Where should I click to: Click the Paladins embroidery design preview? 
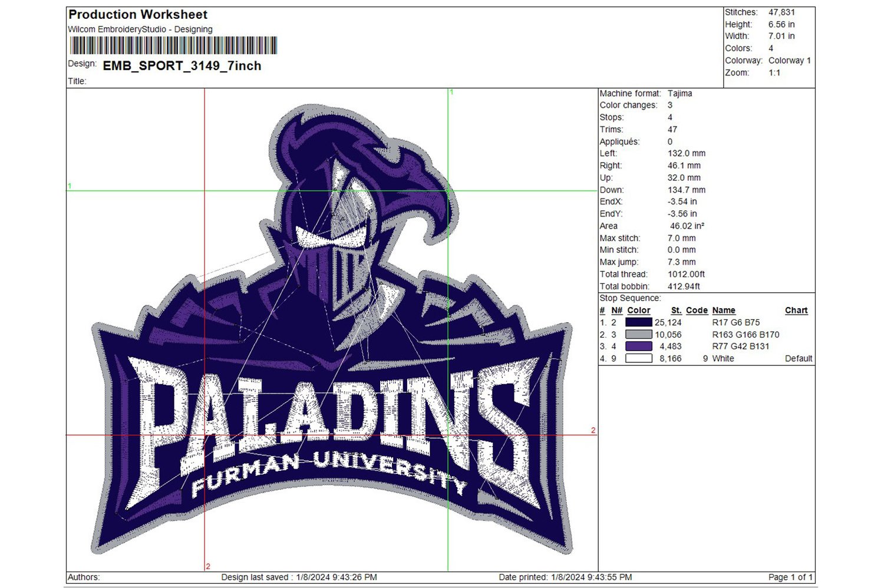[333, 330]
